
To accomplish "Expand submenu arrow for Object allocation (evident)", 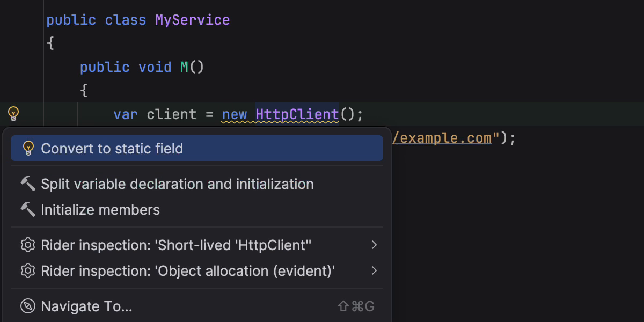I will coord(374,271).
